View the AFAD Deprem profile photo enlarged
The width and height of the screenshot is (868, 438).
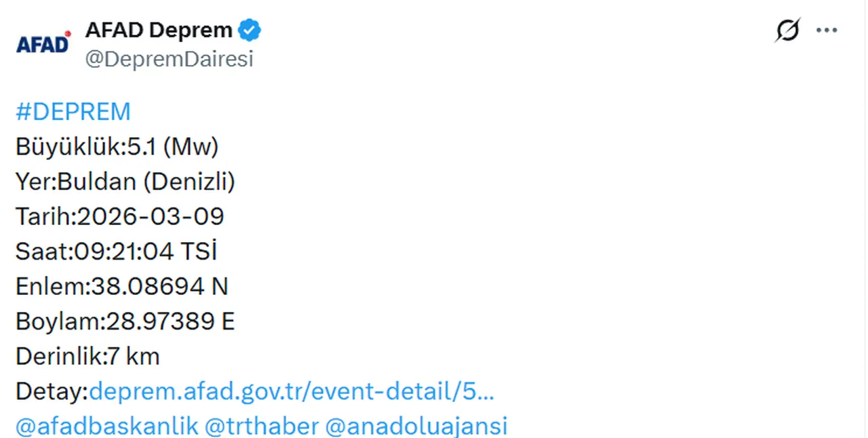click(x=43, y=42)
